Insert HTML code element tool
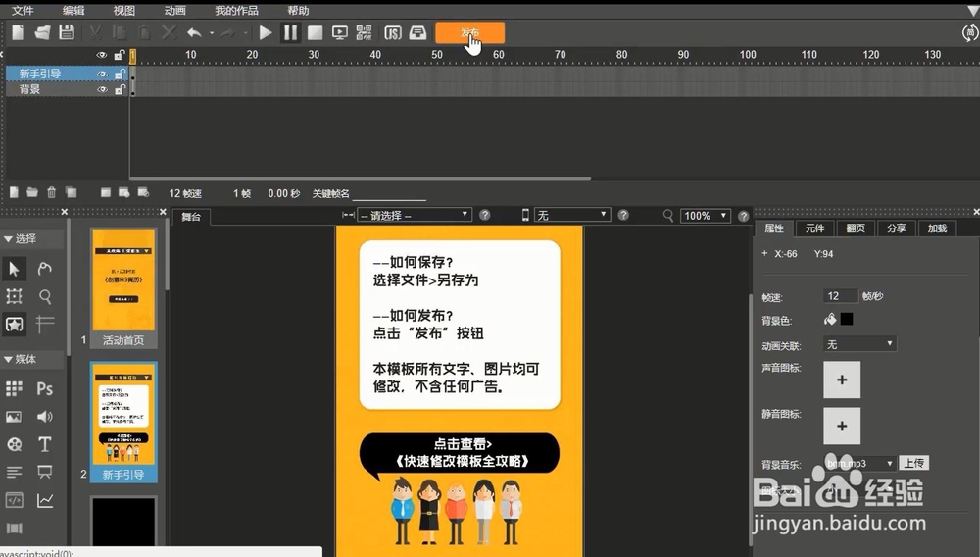The height and width of the screenshot is (557, 980). pyautogui.click(x=14, y=500)
